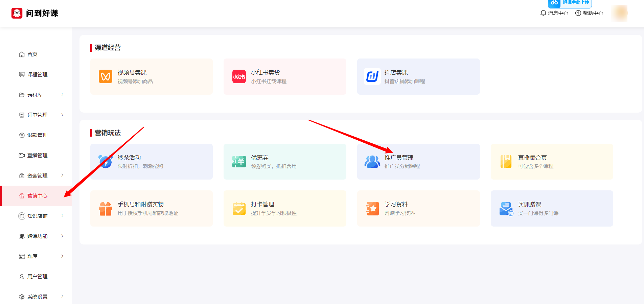This screenshot has height=304, width=644.
Task: Click the 问到好课 logo icon
Action: pyautogui.click(x=17, y=13)
